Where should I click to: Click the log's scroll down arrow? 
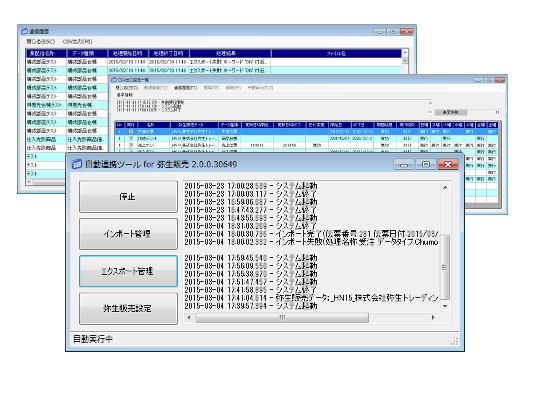coord(445,306)
